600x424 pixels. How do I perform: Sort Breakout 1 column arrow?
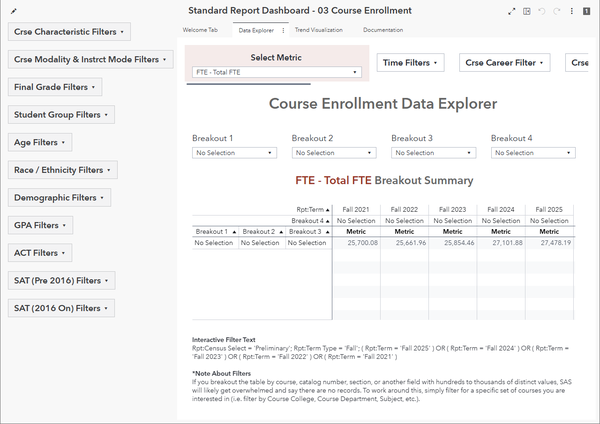pos(234,232)
